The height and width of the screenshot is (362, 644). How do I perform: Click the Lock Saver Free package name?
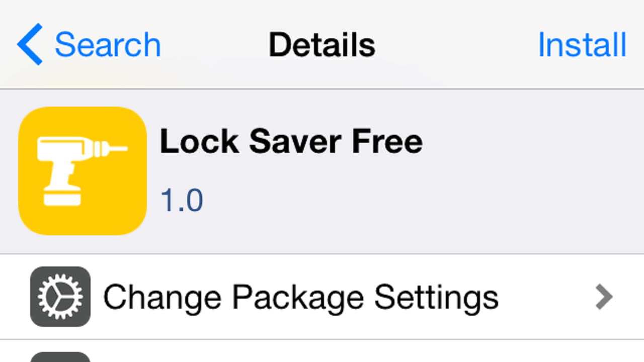tap(291, 141)
